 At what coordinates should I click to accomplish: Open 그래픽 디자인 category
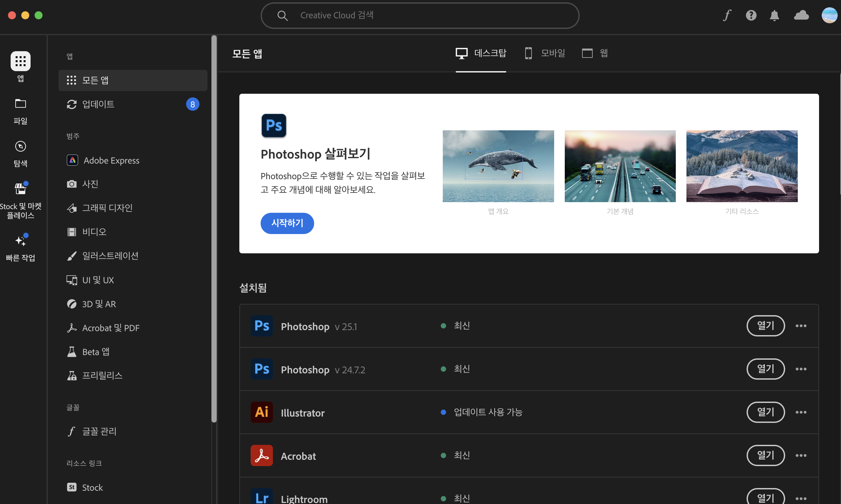pos(133,208)
